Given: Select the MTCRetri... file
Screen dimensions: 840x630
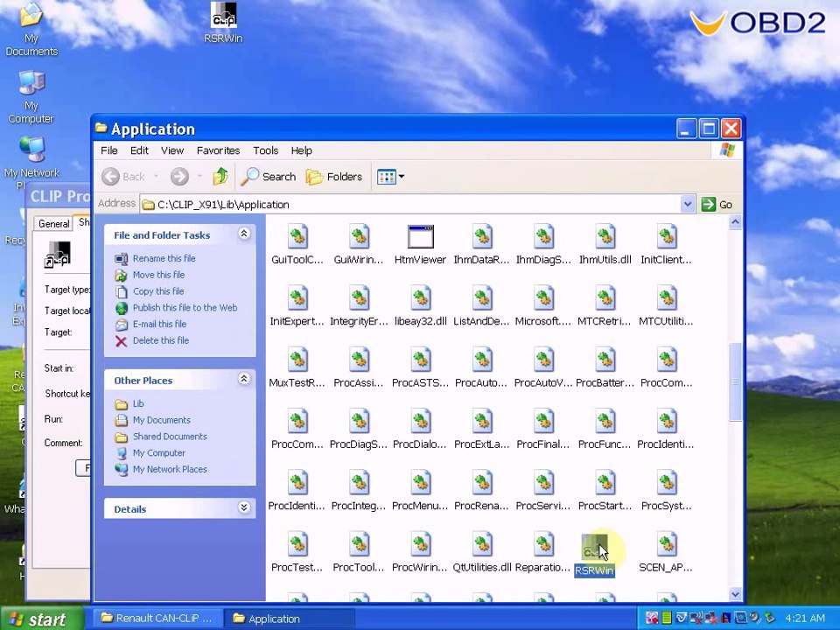Looking at the screenshot, I should (605, 306).
